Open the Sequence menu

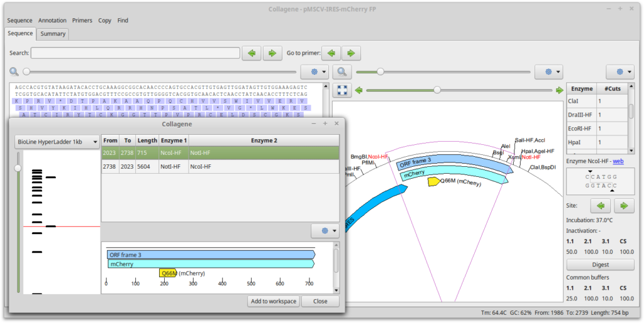click(19, 20)
